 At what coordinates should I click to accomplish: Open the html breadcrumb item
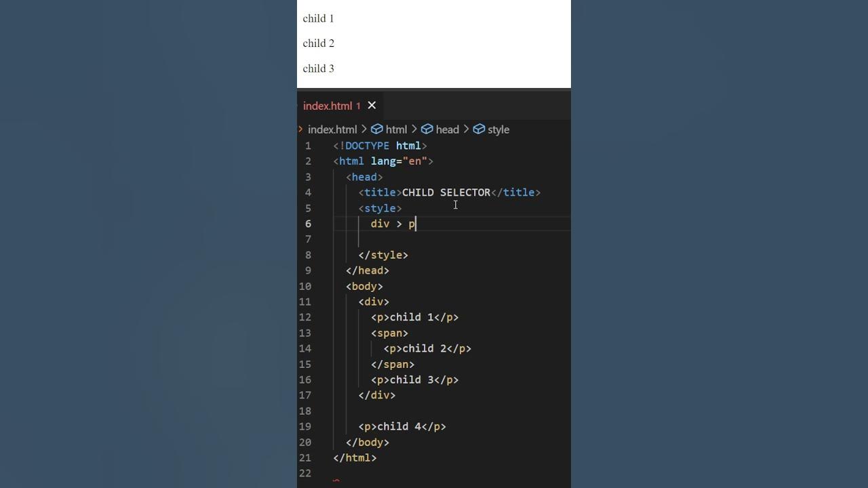tap(396, 129)
